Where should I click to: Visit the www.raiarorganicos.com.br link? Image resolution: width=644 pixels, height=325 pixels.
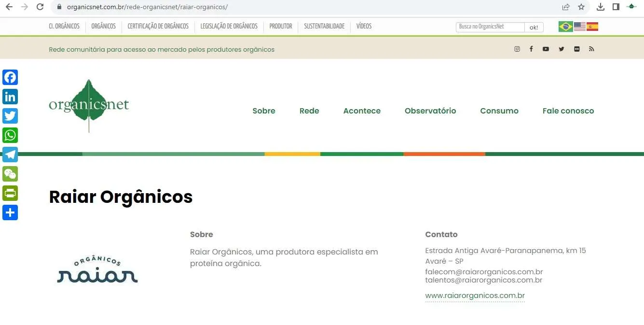coord(475,296)
